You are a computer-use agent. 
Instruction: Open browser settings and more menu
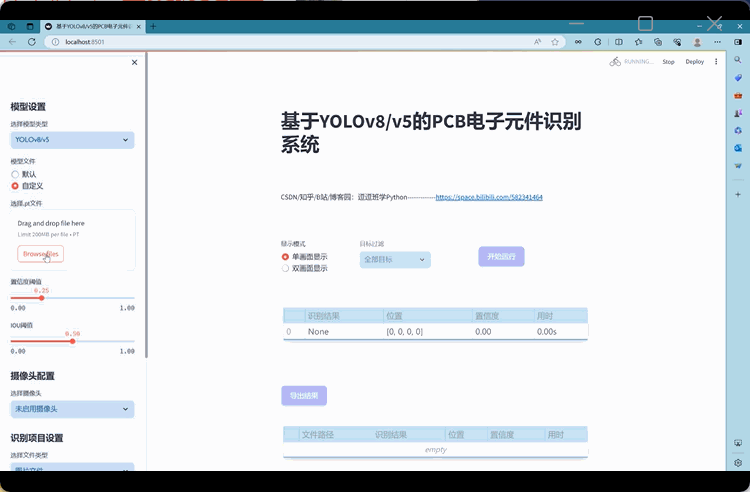tap(717, 42)
